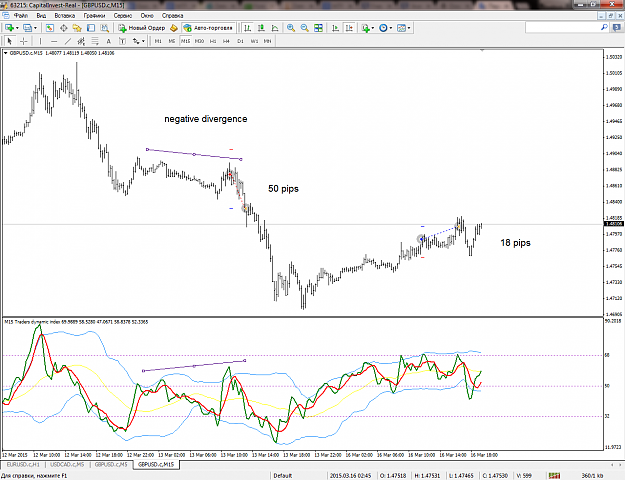Expand new chart dropdown arrow

[17, 28]
